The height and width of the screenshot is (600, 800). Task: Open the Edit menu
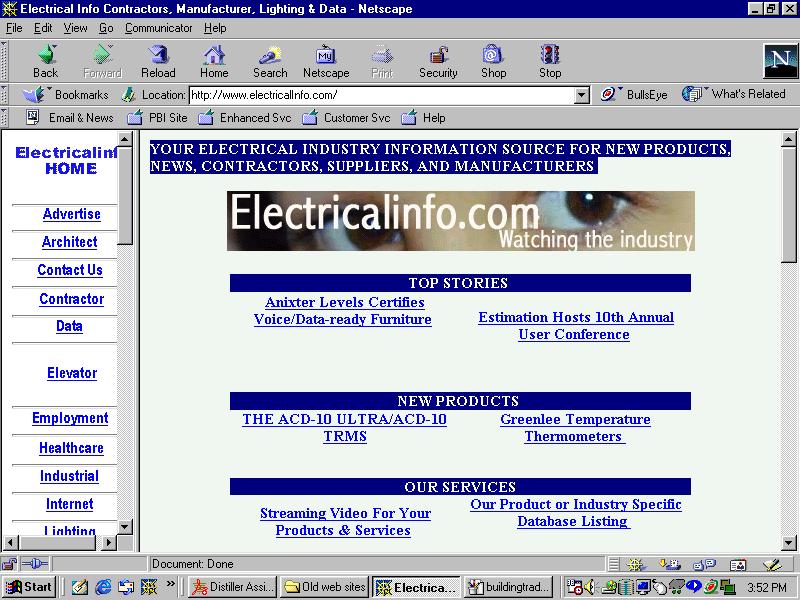[43, 28]
